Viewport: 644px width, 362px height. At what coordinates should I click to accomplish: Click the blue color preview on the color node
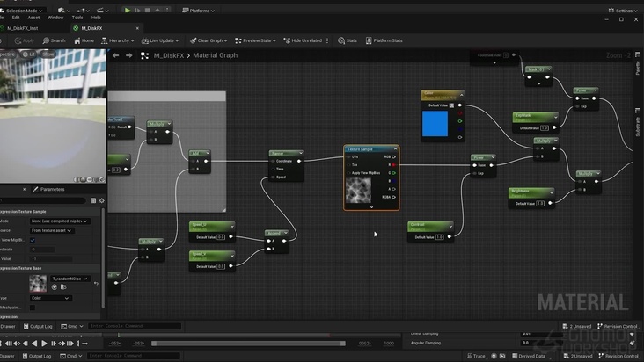435,124
